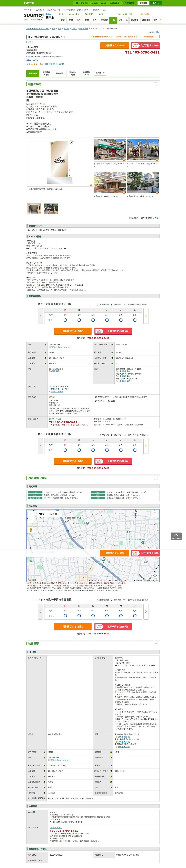The width and height of the screenshot is (186, 868).
Task: Open the お気に入り favorites header button
Action: coord(82,3)
